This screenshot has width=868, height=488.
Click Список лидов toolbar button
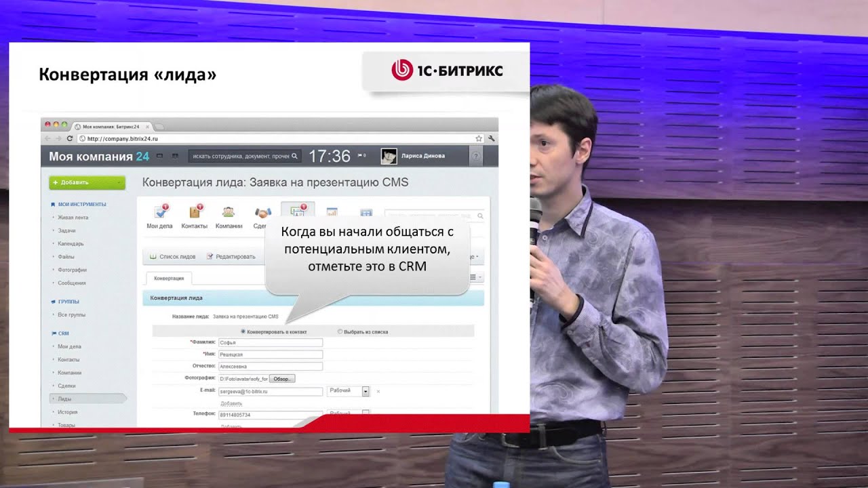click(172, 257)
